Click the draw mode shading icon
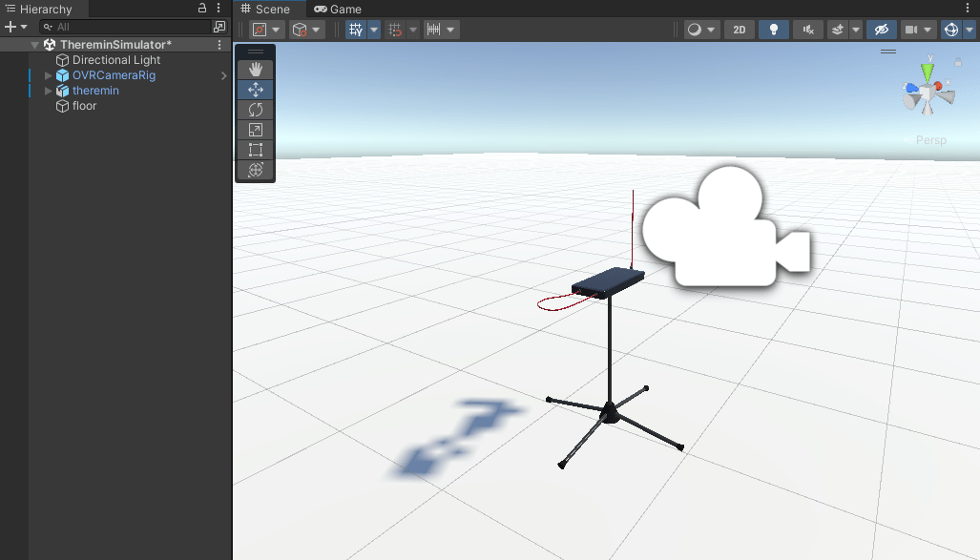The width and height of the screenshot is (980, 560). [x=694, y=30]
